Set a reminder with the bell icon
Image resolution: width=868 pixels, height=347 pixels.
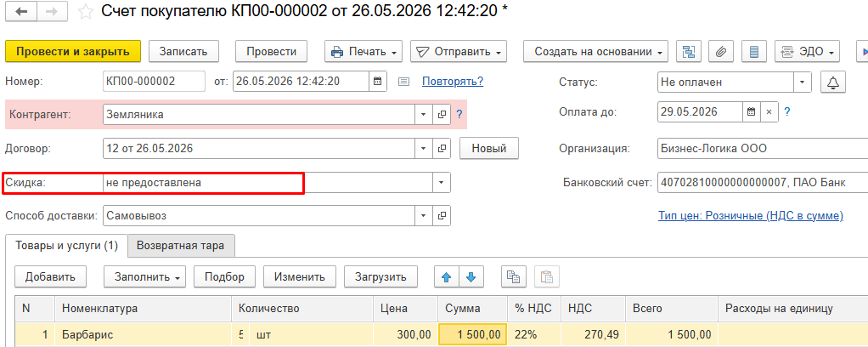coord(832,82)
